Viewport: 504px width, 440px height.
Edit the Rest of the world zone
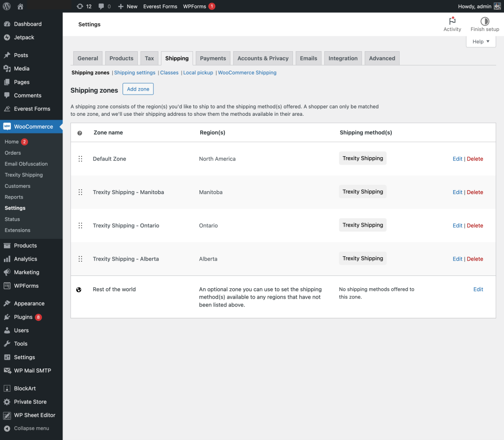coord(478,289)
